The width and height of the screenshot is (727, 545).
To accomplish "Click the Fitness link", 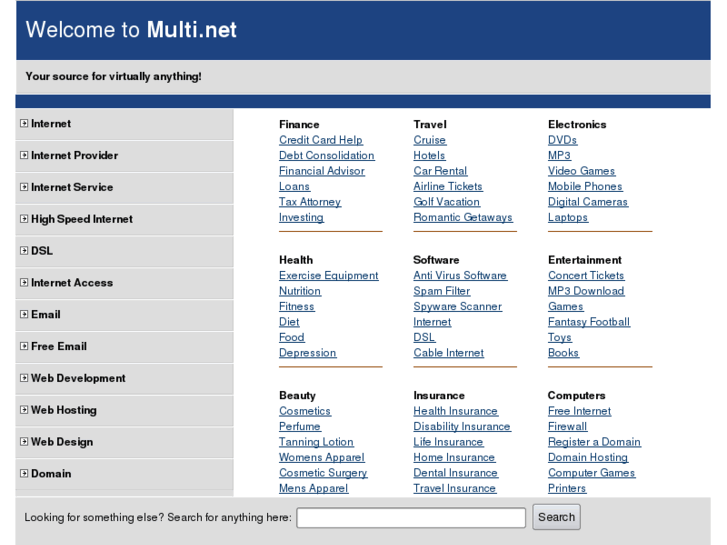I will 297,307.
